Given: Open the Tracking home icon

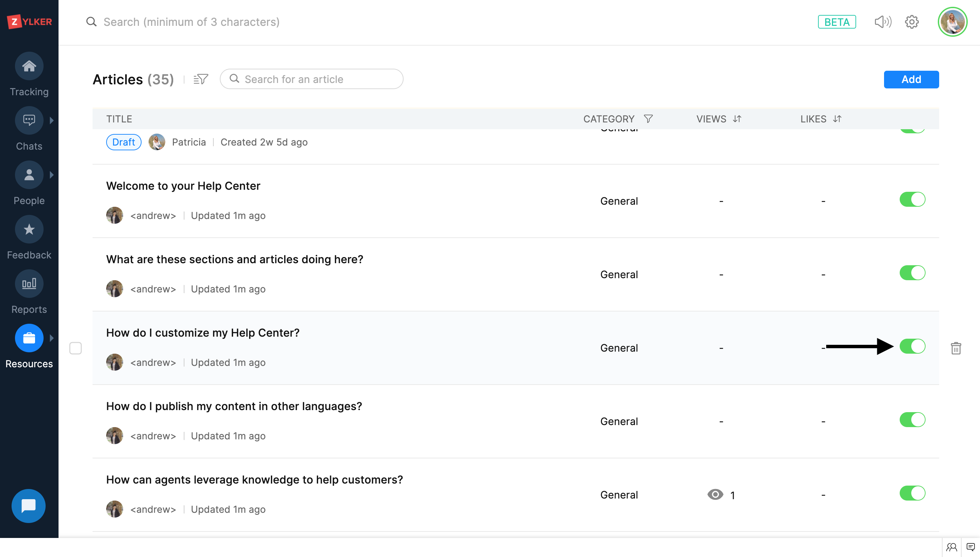Looking at the screenshot, I should (29, 66).
